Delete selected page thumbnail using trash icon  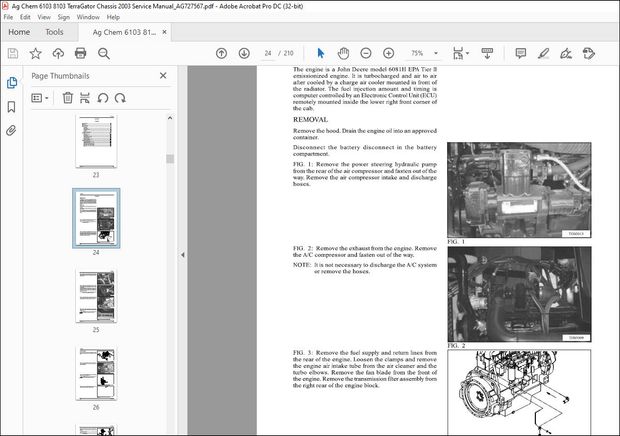coord(68,98)
